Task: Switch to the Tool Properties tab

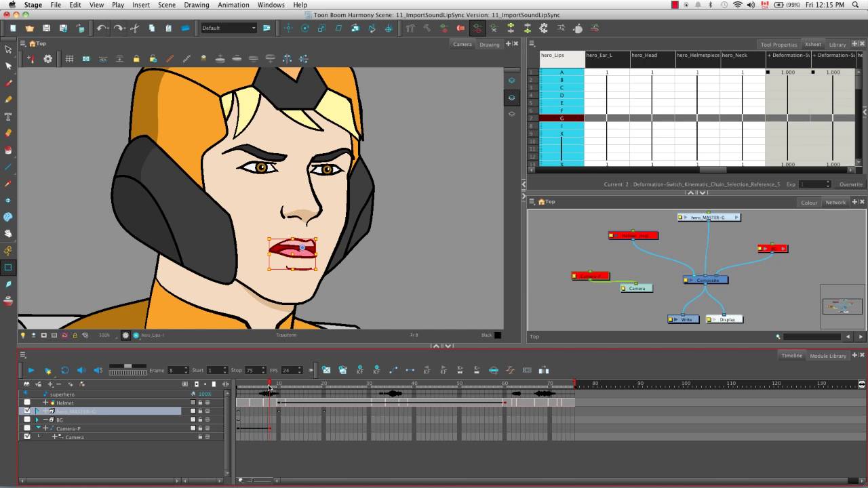Action: click(x=778, y=44)
